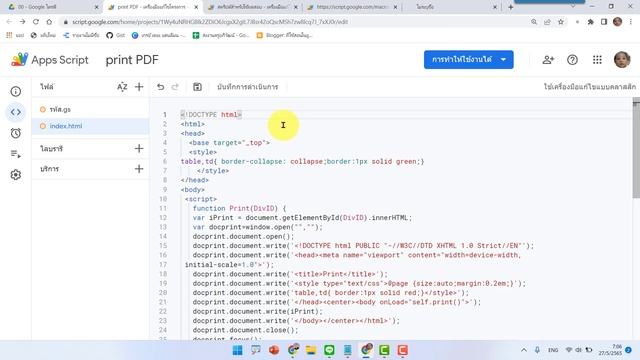This screenshot has height=360, width=640.
Task: Sort files with the AZ icon
Action: pos(122,87)
